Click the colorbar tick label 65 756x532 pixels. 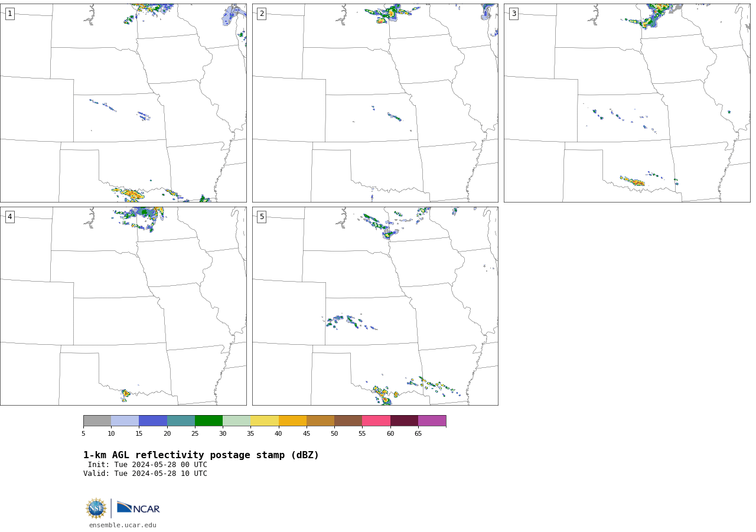pyautogui.click(x=418, y=433)
